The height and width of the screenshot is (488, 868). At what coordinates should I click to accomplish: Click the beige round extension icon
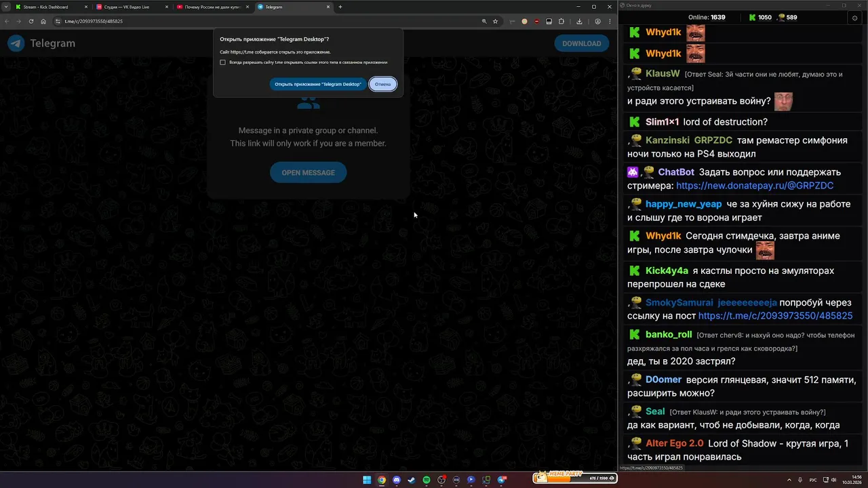(x=524, y=21)
